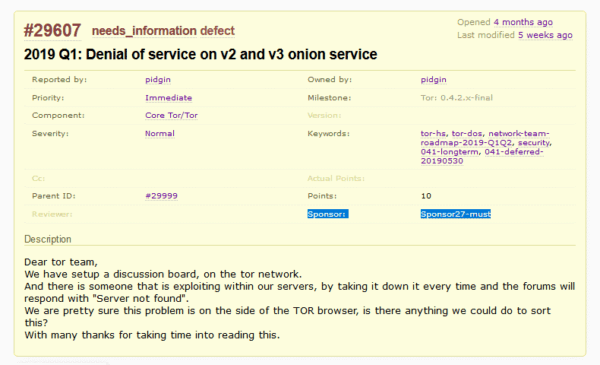The height and width of the screenshot is (365, 600).
Task: Open the 041-longterm keyword link
Action: coord(449,152)
